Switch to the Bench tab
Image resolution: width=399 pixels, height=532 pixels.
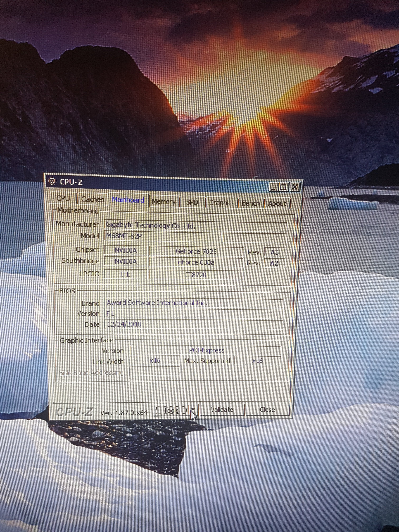251,203
